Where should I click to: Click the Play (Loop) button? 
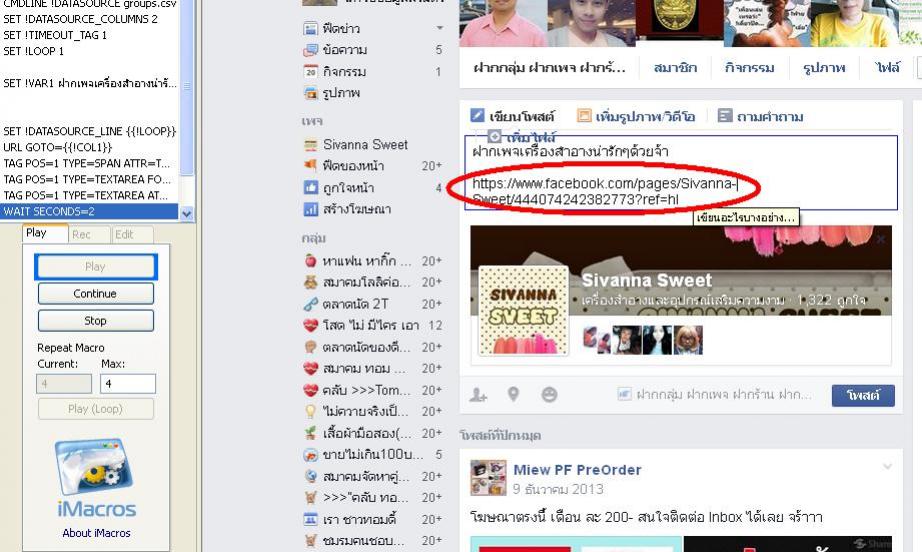(x=95, y=409)
